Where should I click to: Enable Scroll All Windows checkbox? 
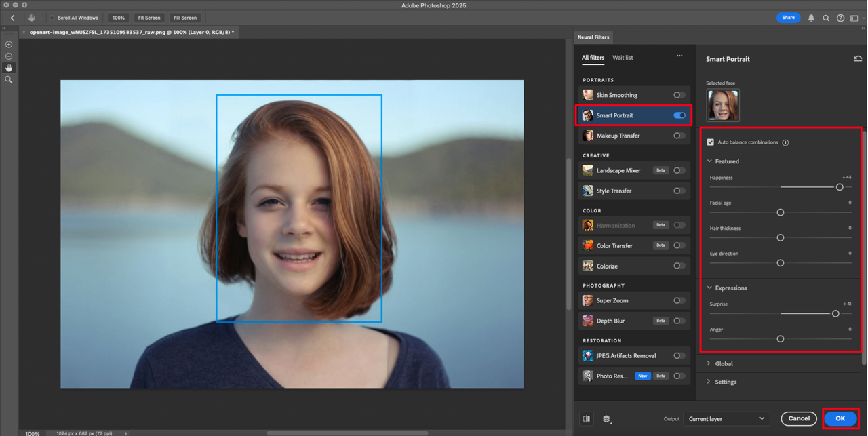pyautogui.click(x=52, y=18)
